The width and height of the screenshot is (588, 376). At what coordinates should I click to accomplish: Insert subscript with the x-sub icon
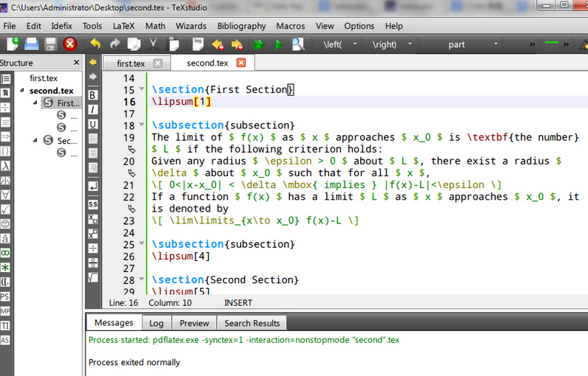[93, 219]
